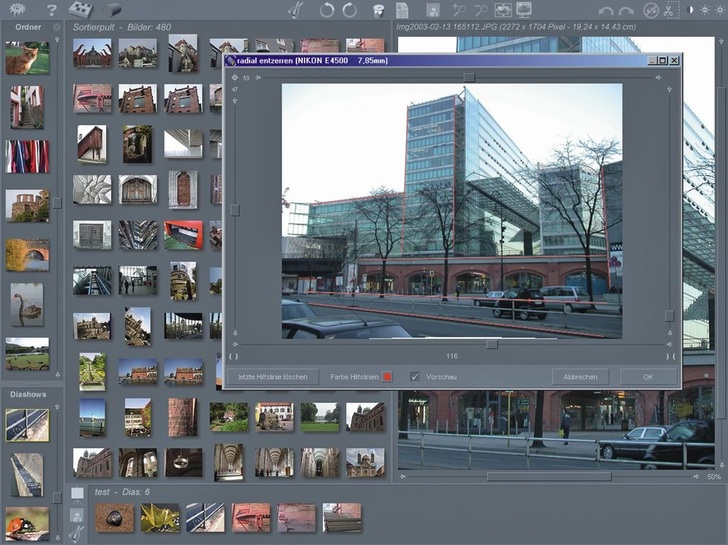Confirm the dialog with OK

[x=648, y=377]
